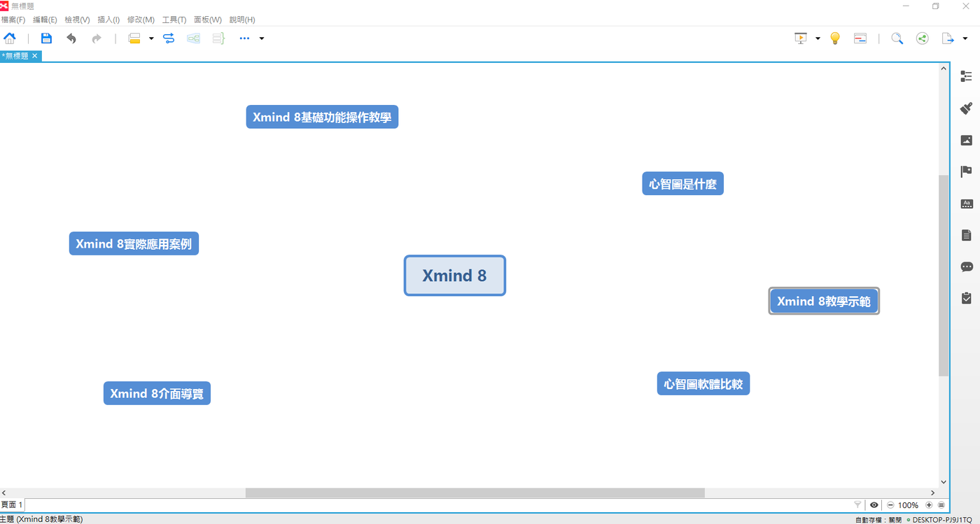The width and height of the screenshot is (980, 524).
Task: Select the topic Xmind 8實際應用案例
Action: pos(134,243)
